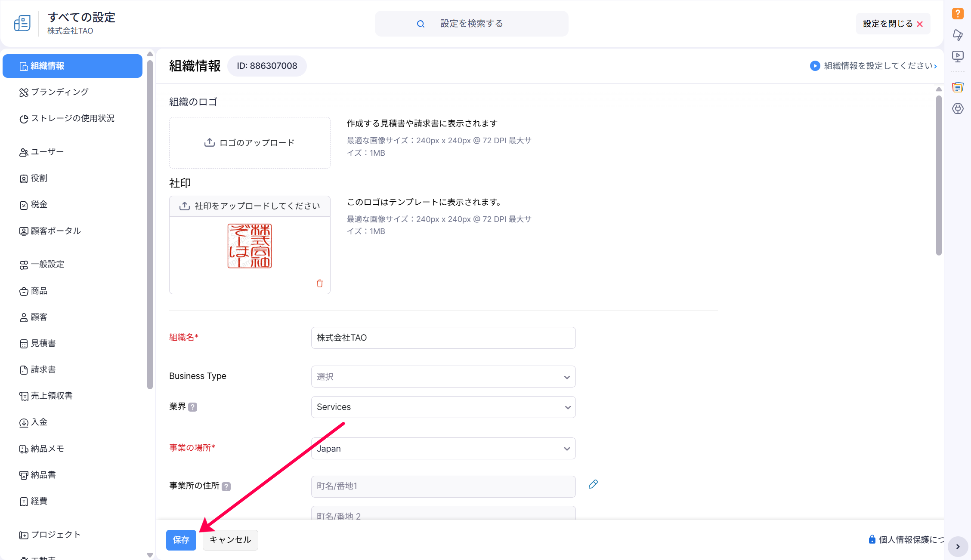Click the blue 保存 button
Viewport: 971px width, 560px height.
point(181,540)
